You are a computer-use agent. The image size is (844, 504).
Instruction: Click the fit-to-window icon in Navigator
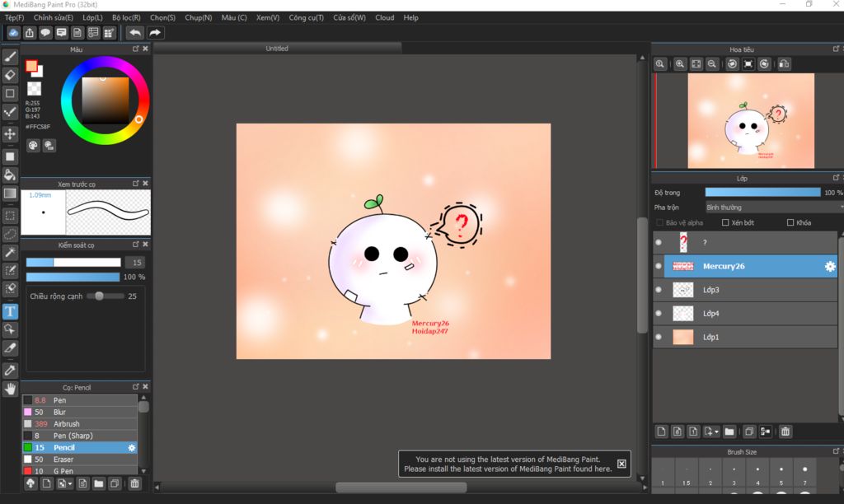(696, 64)
